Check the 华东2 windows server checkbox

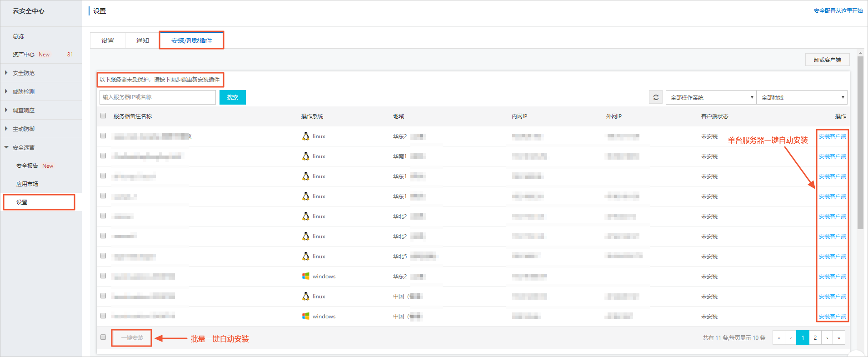tap(103, 276)
